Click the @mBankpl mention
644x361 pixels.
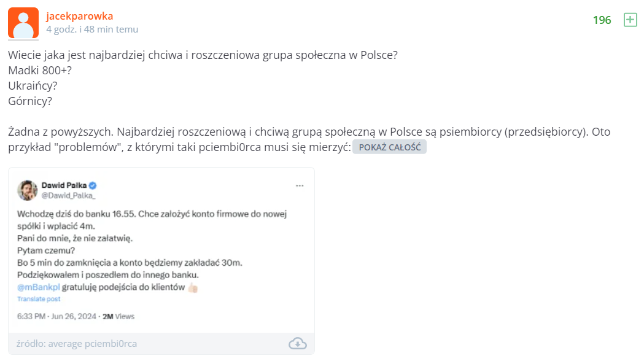pyautogui.click(x=38, y=287)
